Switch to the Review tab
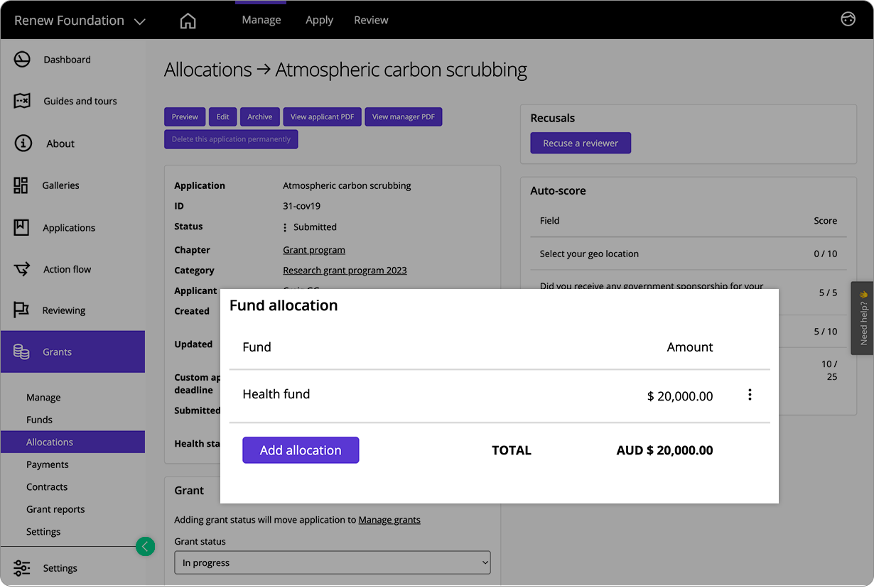Image resolution: width=874 pixels, height=588 pixels. coord(371,20)
